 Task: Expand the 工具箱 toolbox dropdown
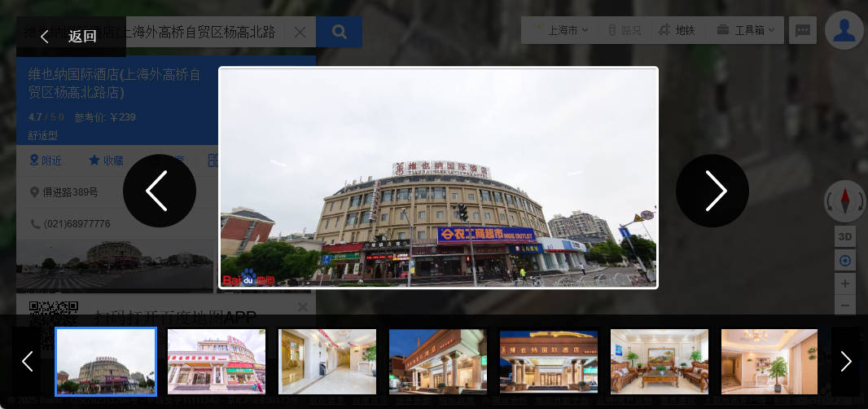coord(745,30)
